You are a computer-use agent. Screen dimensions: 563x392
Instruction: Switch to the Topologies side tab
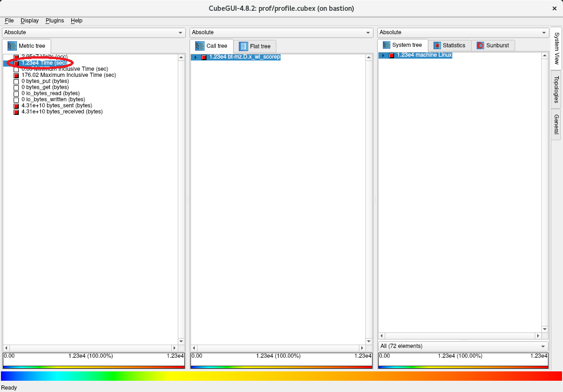coord(556,90)
